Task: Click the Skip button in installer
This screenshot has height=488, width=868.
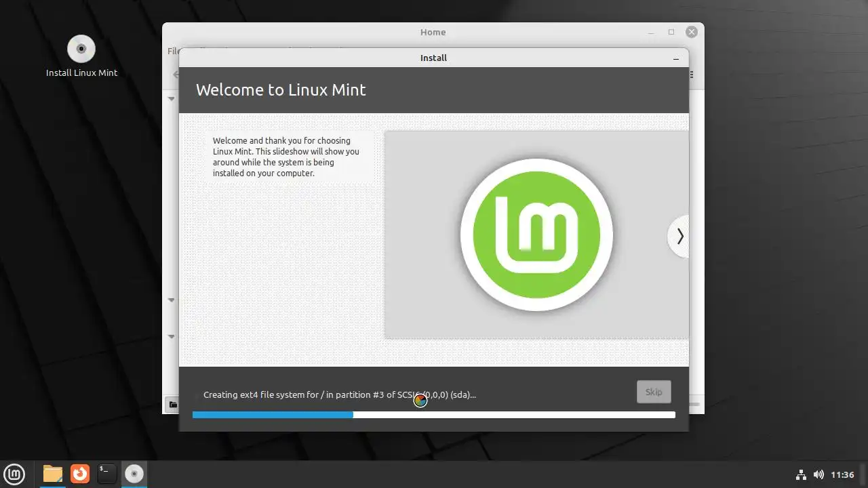Action: pyautogui.click(x=654, y=392)
